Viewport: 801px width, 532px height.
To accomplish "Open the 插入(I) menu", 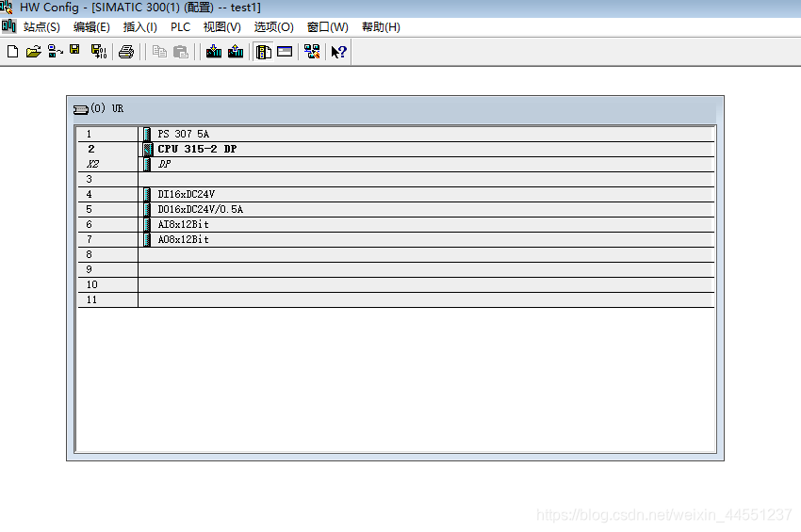I will (x=140, y=27).
